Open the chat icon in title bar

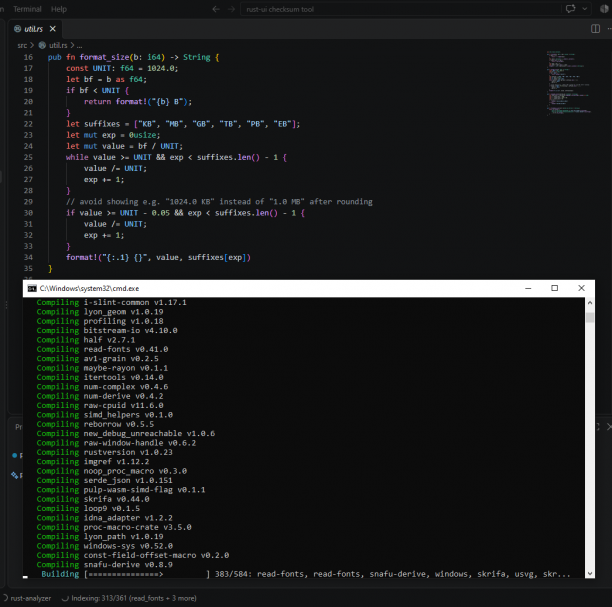coord(570,9)
